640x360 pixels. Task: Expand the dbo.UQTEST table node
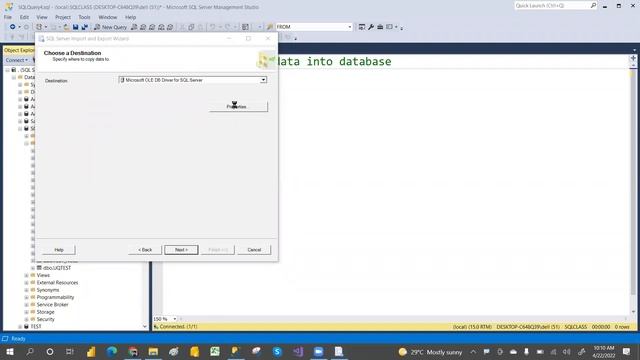(33, 268)
